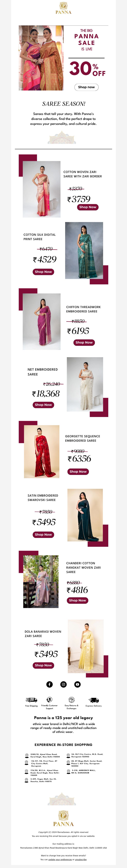127x868 pixels.
Task: Open the YouTube social icon
Action: pos(77,684)
